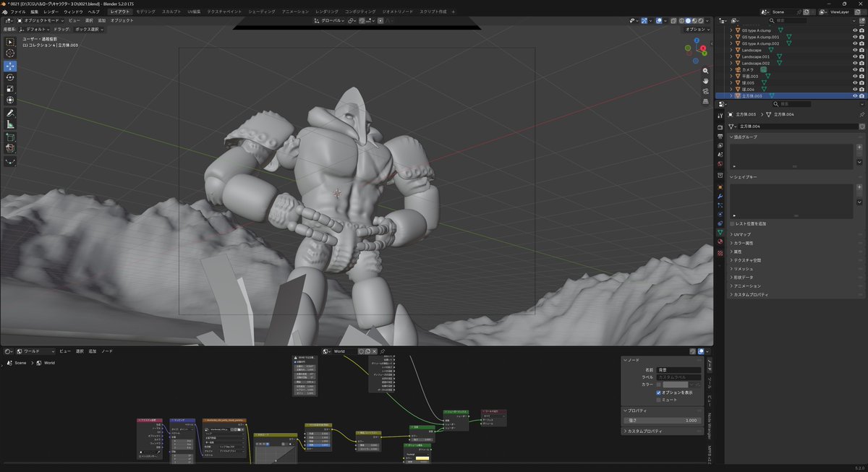Toggle visibility of 平面.003 in outliner
This screenshot has width=868, height=472.
tap(854, 76)
